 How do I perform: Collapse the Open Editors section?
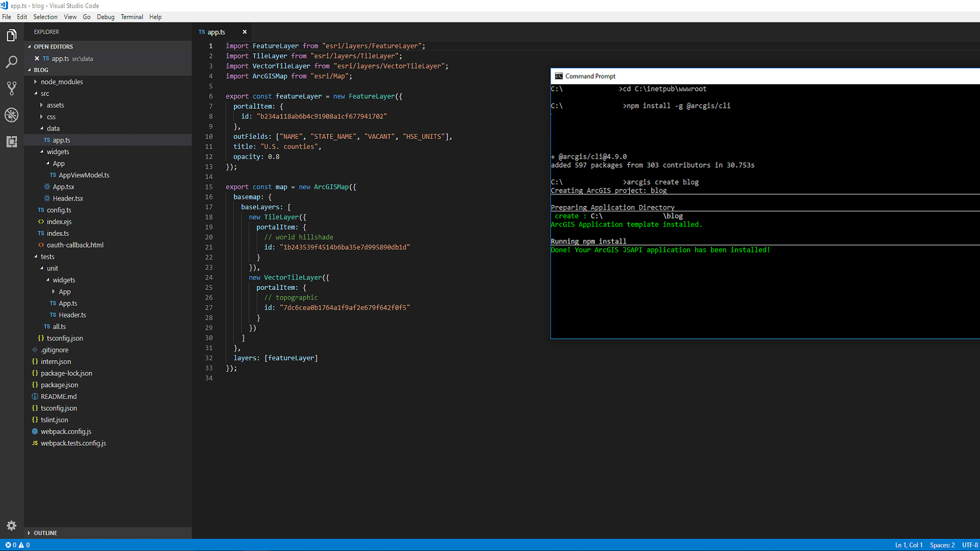[x=53, y=46]
